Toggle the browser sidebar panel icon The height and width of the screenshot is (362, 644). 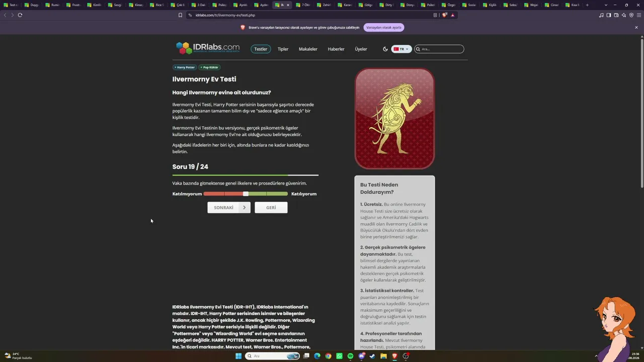(x=609, y=15)
